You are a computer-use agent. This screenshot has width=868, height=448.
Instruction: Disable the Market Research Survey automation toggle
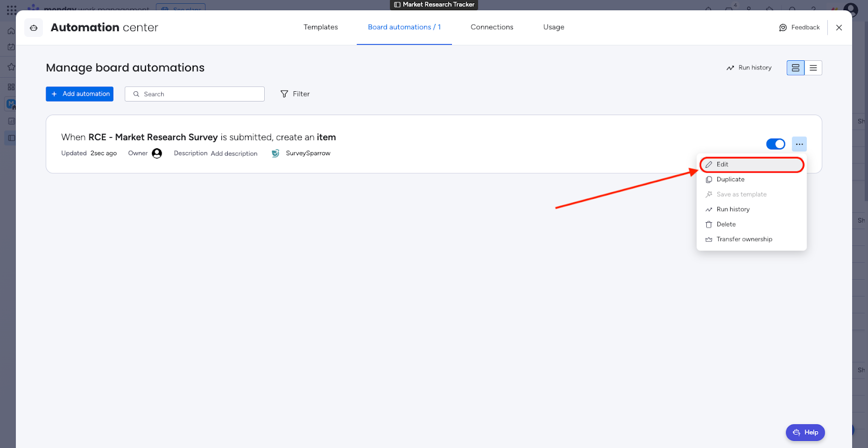[x=775, y=144]
